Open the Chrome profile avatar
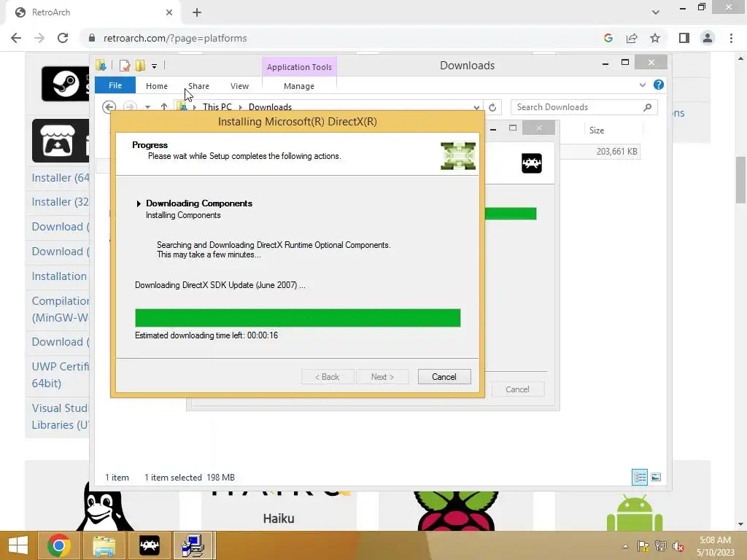This screenshot has width=747, height=560. point(708,38)
